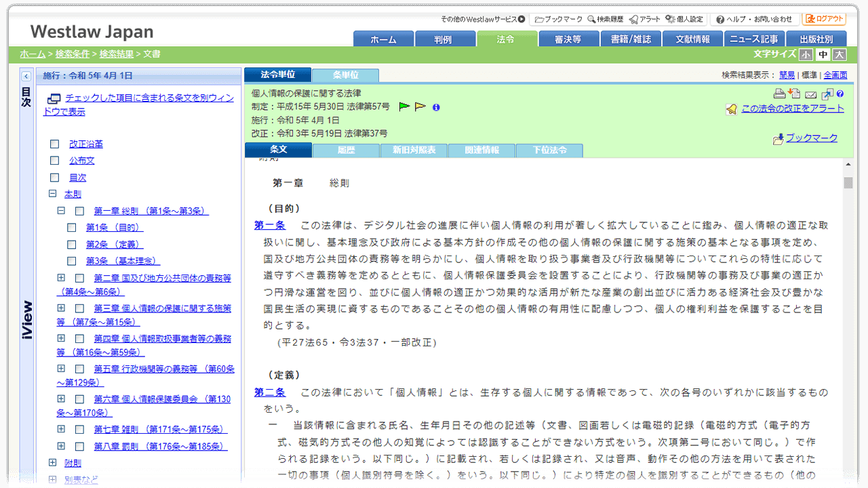The height and width of the screenshot is (488, 868).
Task: Open document in new window icon
Action: click(827, 93)
